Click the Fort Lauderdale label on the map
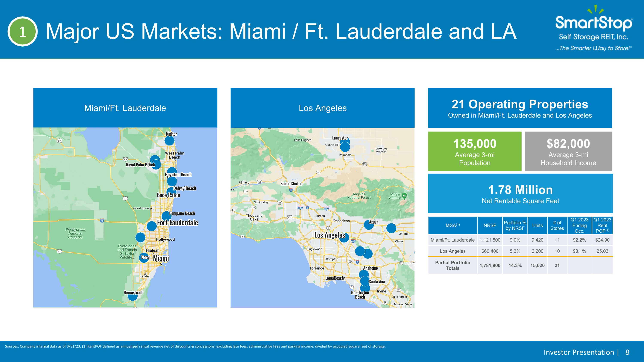The image size is (644, 362). (x=178, y=223)
